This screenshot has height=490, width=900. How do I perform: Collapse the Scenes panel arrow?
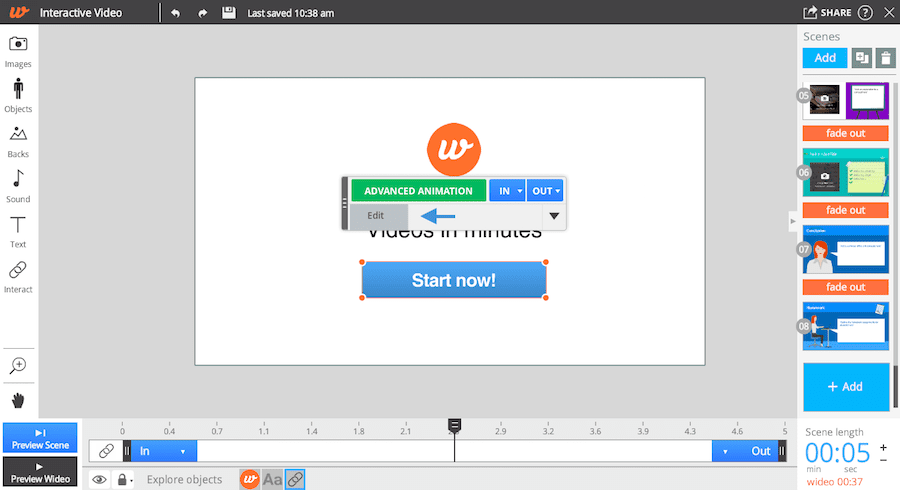point(793,221)
